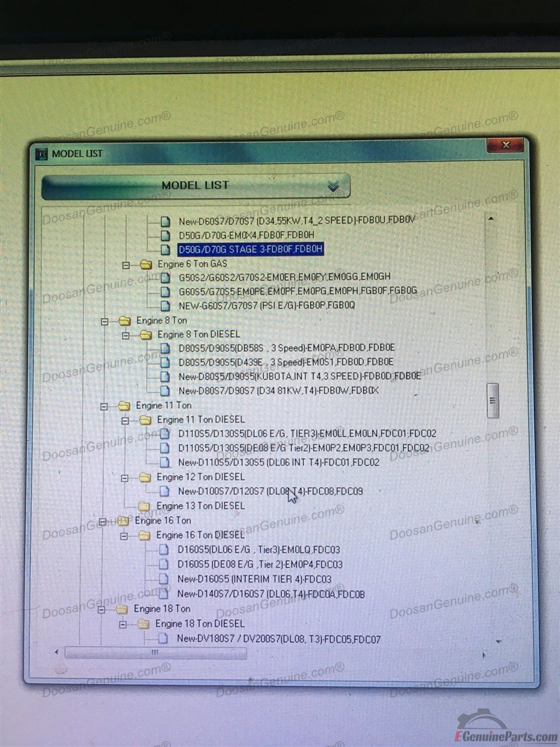Collapse the Engine 16 Ton DIESEL node
The height and width of the screenshot is (747, 560).
[125, 536]
